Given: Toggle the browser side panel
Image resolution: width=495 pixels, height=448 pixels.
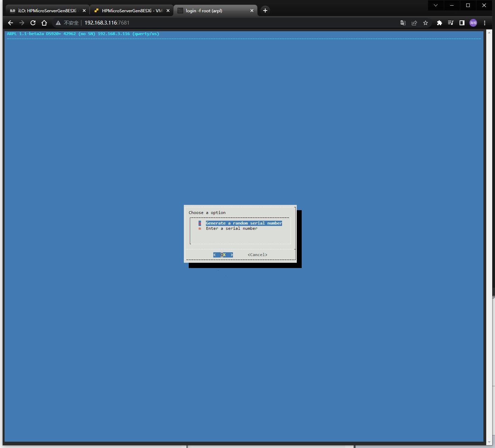Looking at the screenshot, I should coord(462,23).
